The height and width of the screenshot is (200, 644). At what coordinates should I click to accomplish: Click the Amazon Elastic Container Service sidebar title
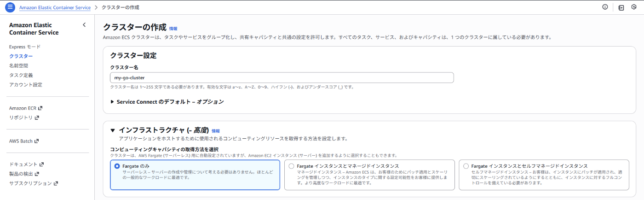pyautogui.click(x=34, y=29)
